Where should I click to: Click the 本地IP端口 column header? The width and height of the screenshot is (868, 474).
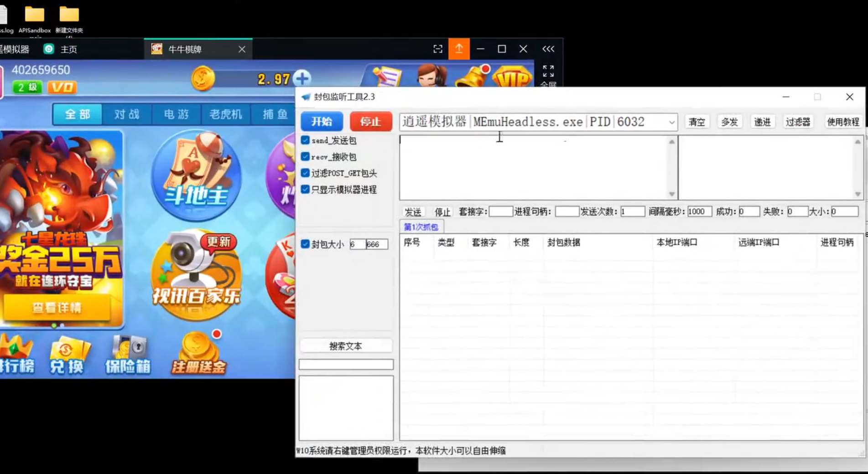tap(677, 242)
